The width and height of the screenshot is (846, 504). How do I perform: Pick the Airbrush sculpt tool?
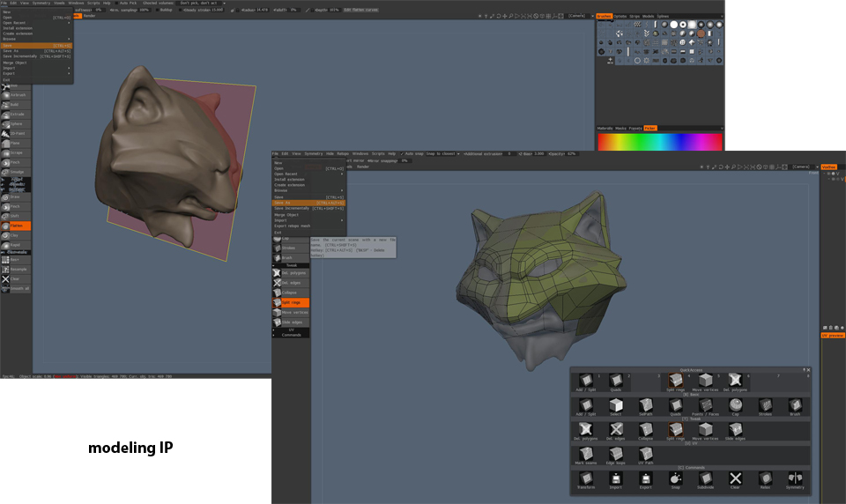coord(16,95)
